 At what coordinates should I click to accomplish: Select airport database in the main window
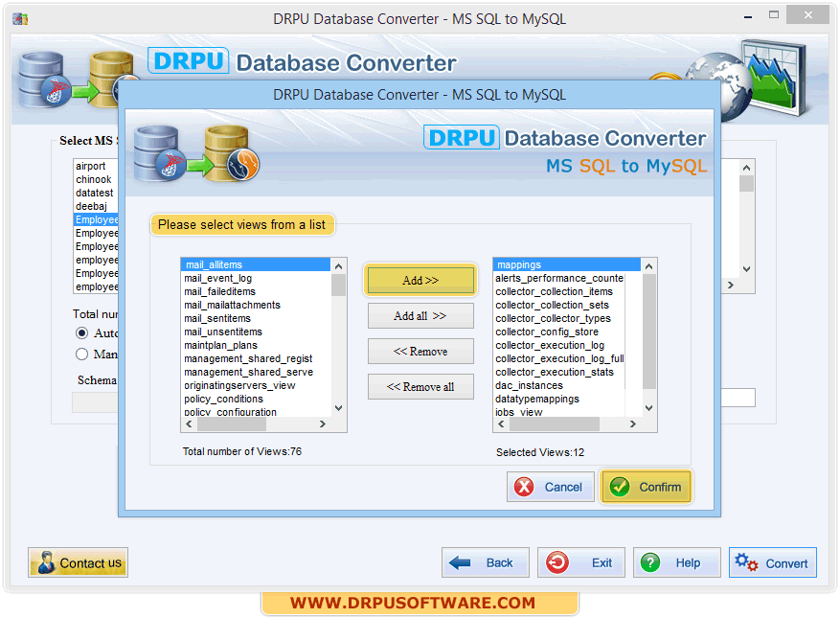[96, 166]
